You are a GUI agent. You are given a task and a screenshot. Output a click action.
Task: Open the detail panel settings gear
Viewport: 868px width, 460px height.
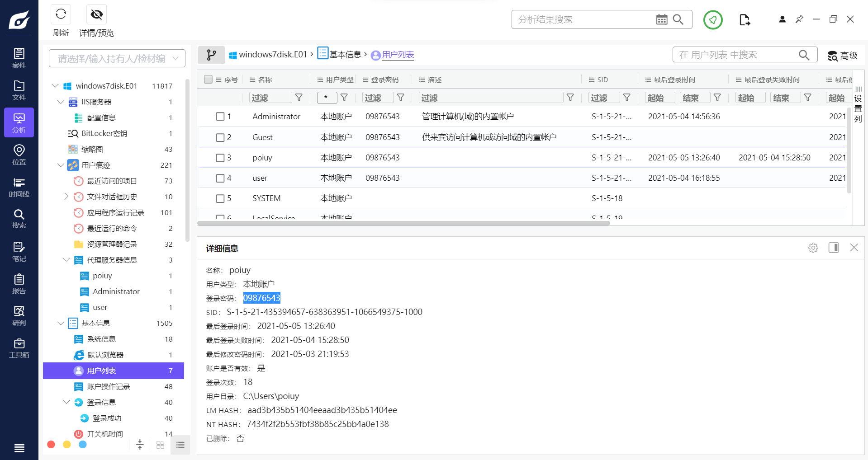[813, 248]
